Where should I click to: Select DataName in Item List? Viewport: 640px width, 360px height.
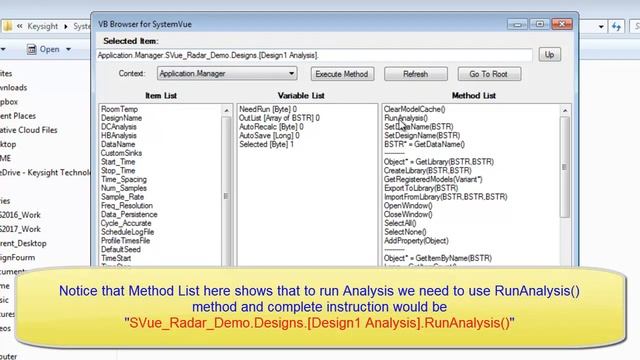[x=118, y=144]
